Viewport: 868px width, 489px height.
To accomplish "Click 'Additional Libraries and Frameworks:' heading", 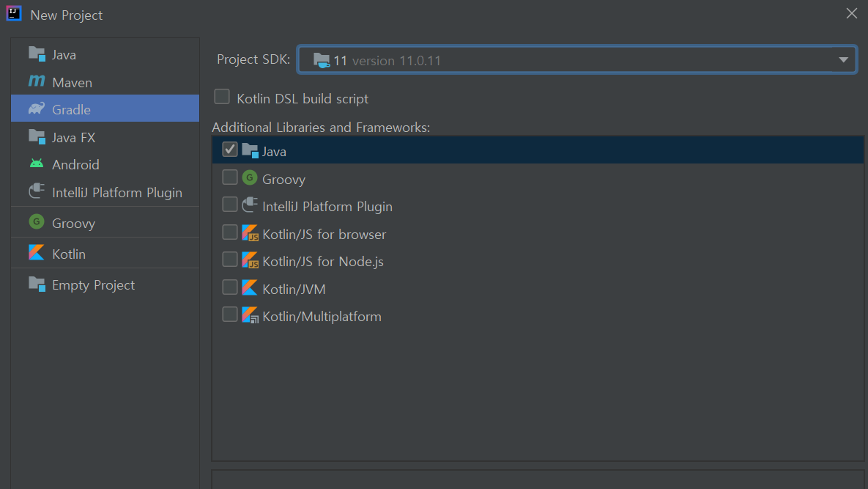I will coord(321,128).
